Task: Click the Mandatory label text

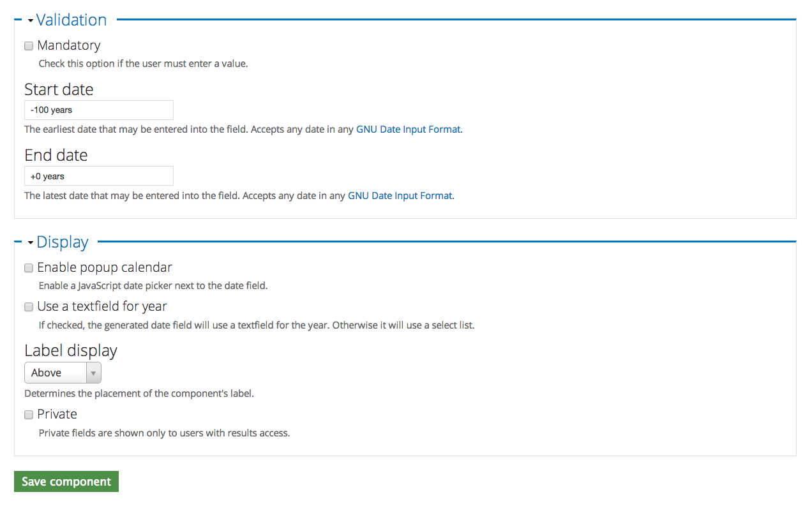Action: point(69,45)
